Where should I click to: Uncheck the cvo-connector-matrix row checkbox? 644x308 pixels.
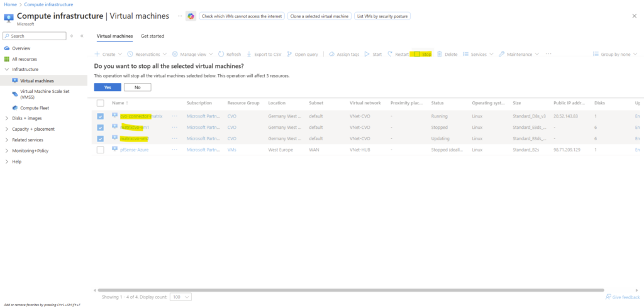(x=101, y=116)
